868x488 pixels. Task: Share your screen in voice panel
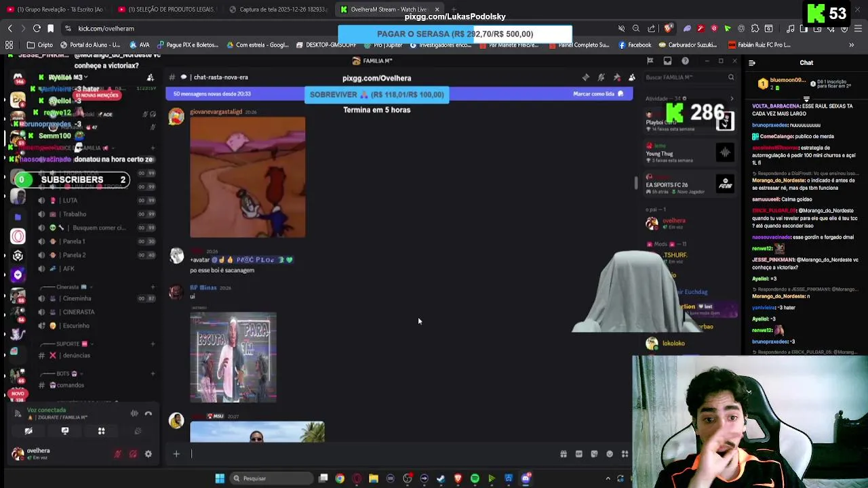(x=65, y=431)
